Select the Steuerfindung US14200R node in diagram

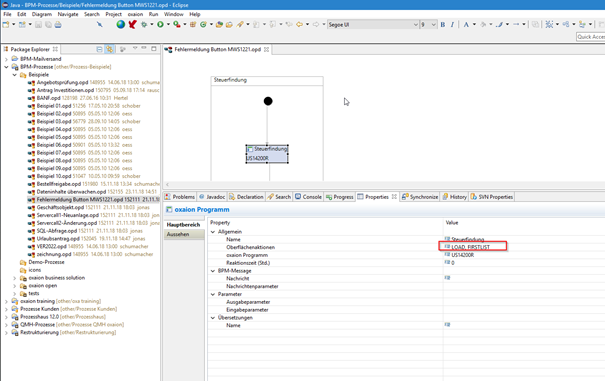[267, 154]
